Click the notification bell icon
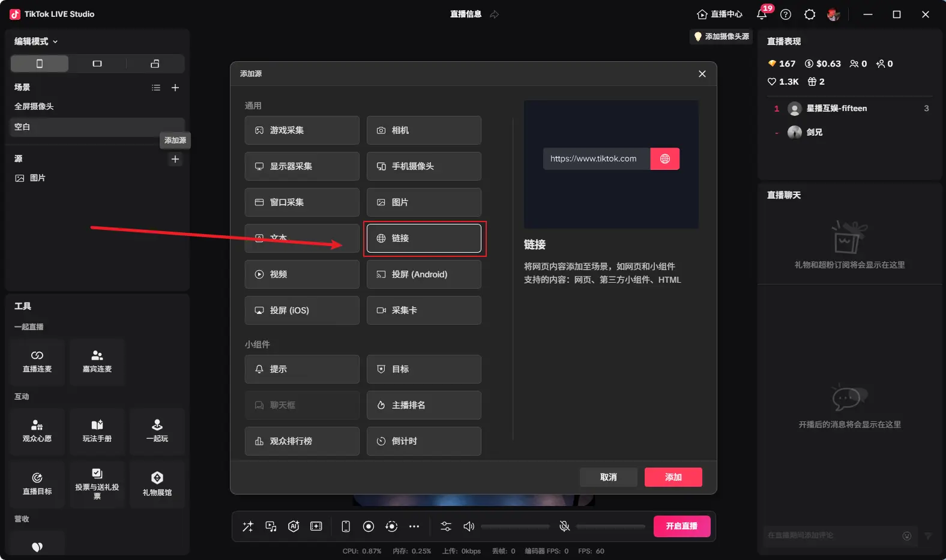The height and width of the screenshot is (560, 946). (762, 14)
